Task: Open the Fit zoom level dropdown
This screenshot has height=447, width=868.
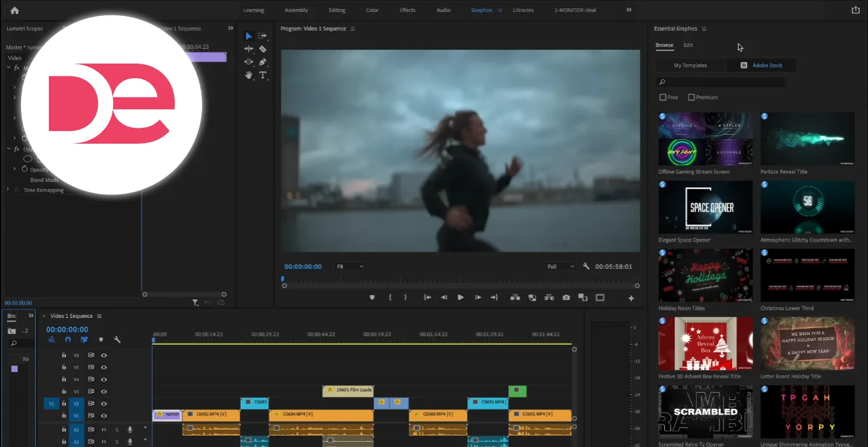Action: (350, 266)
